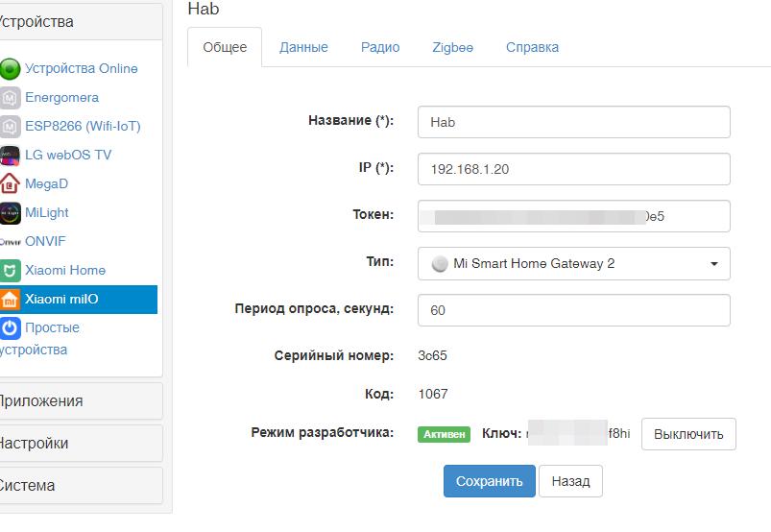Click the Назад button
The image size is (771, 532).
point(570,481)
